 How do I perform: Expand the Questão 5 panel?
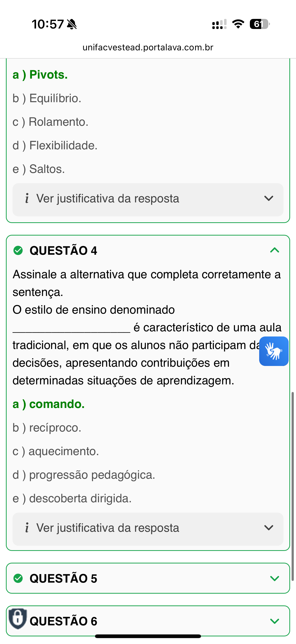point(274,578)
